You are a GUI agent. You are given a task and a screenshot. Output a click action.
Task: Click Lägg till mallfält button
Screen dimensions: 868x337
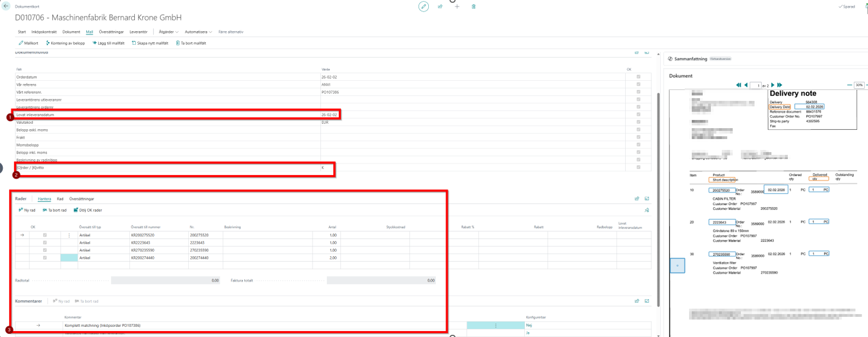[x=109, y=43]
